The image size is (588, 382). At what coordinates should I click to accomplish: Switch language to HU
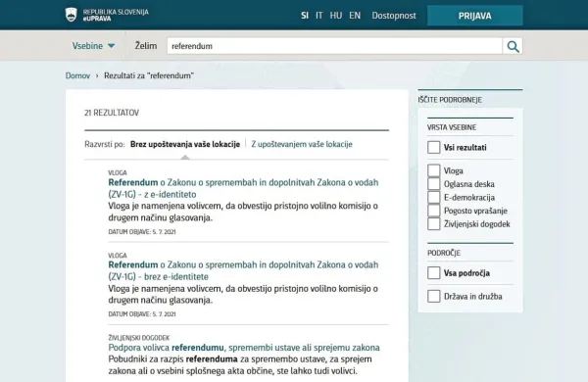point(335,16)
